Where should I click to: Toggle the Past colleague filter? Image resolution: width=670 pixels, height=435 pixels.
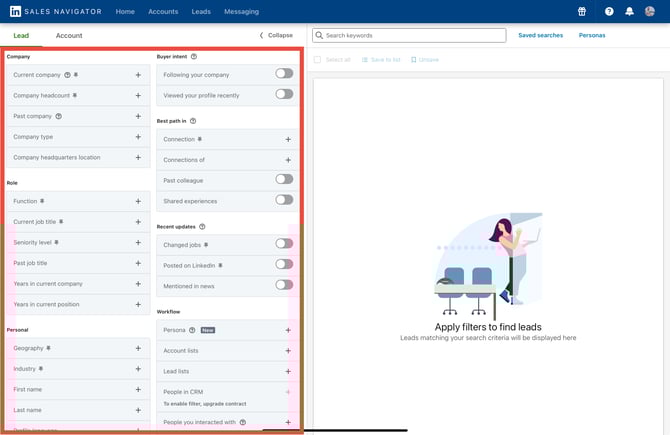coord(285,180)
